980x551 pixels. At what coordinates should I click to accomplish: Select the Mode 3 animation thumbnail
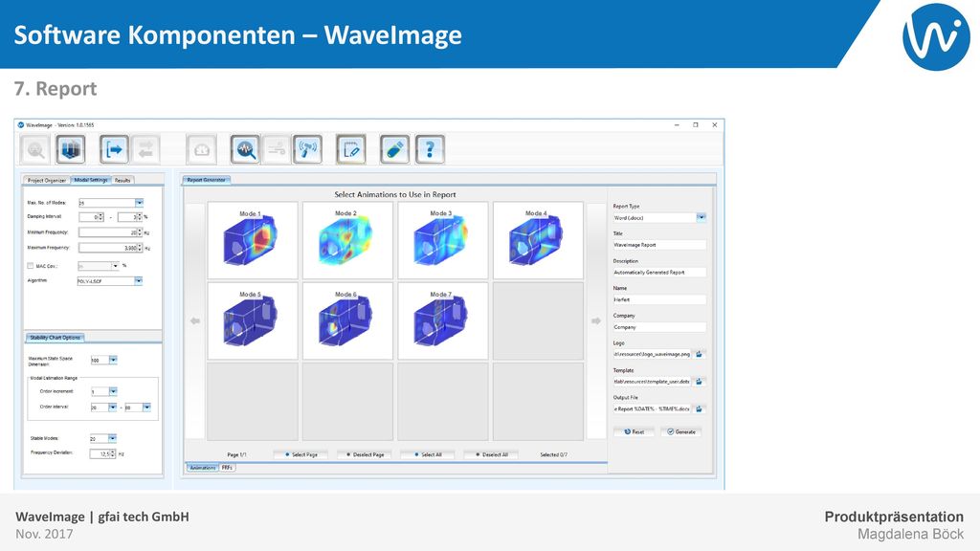(x=442, y=240)
